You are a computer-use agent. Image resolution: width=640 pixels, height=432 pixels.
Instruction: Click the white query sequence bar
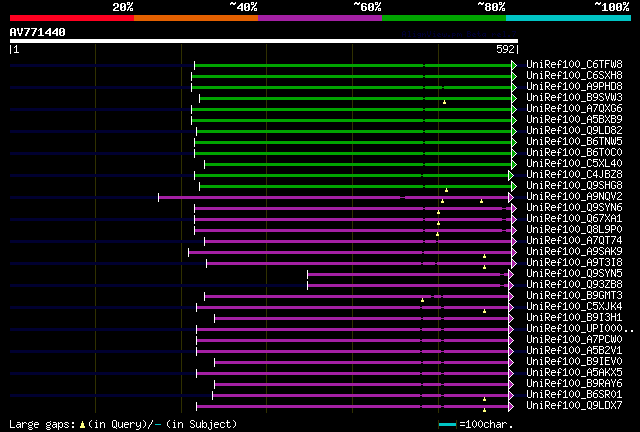(264, 41)
